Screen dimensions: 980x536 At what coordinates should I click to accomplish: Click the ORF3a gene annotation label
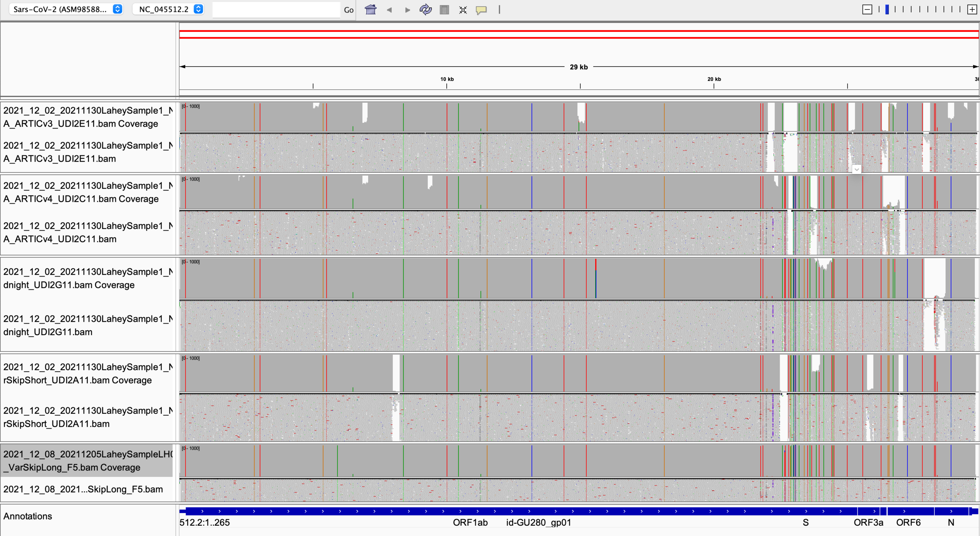tap(868, 523)
